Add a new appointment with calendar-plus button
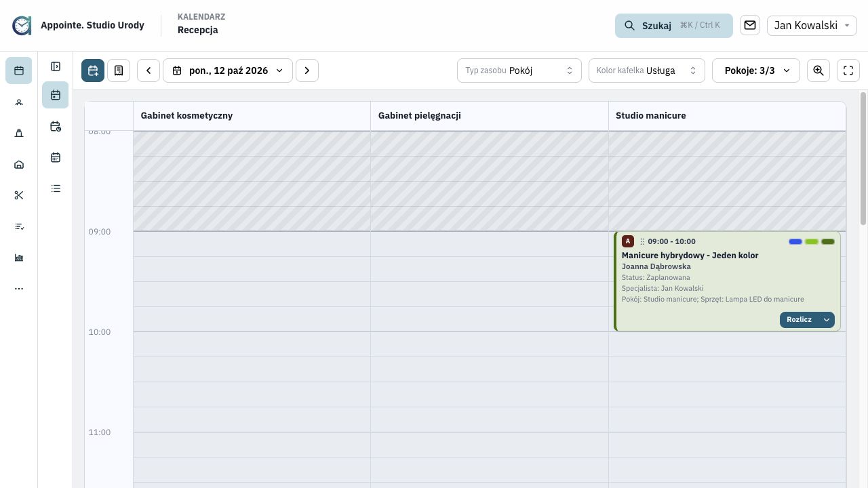 point(93,70)
